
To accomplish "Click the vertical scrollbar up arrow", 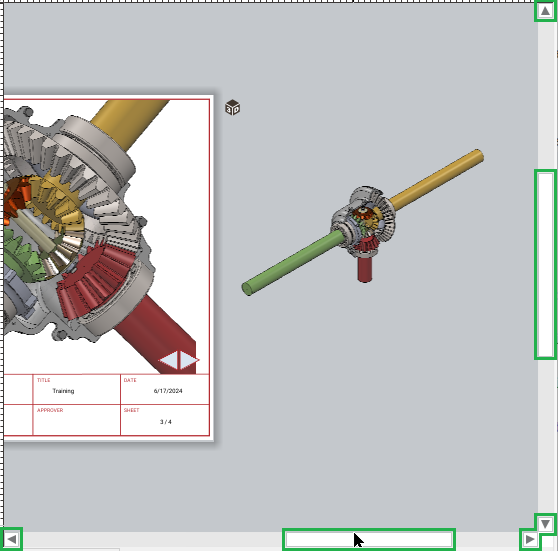I will pos(545,11).
